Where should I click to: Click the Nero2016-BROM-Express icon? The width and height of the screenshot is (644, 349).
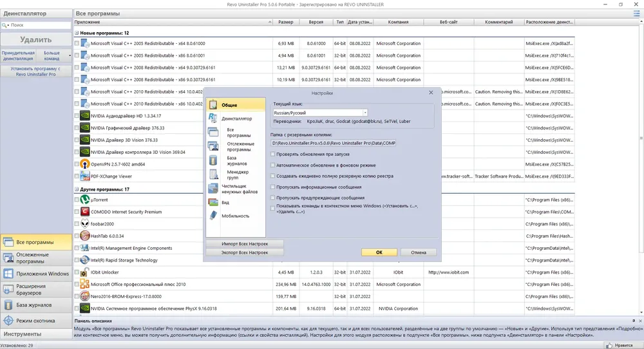coord(85,296)
